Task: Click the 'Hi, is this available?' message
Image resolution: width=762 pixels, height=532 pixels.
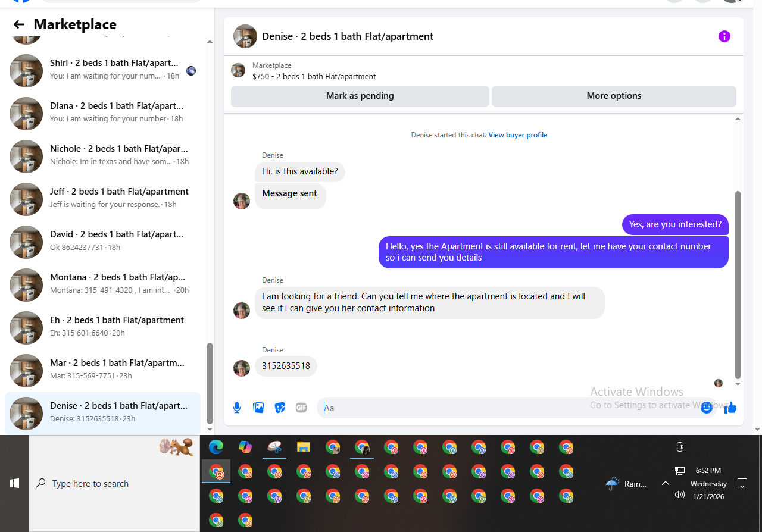Action: [300, 172]
